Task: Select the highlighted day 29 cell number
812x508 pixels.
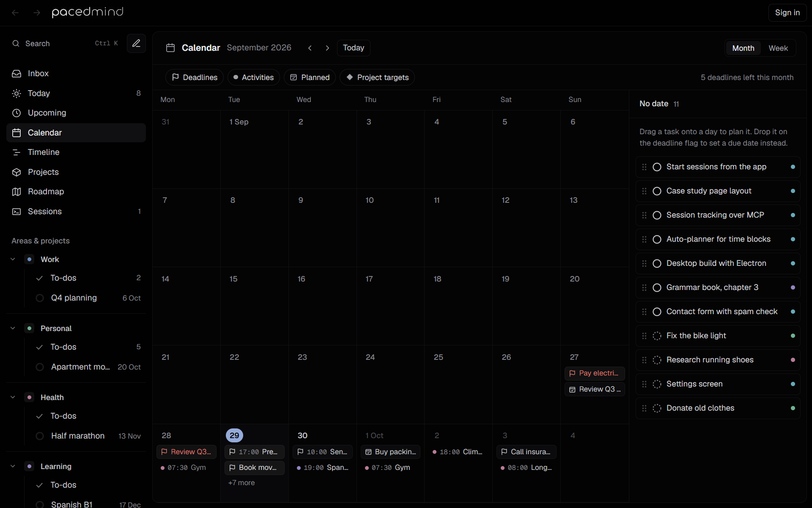Action: point(234,435)
